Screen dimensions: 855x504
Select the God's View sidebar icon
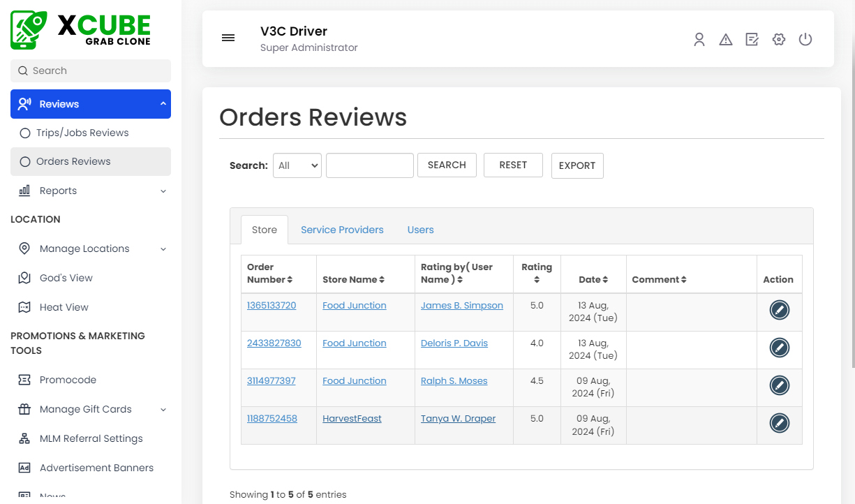click(x=25, y=278)
